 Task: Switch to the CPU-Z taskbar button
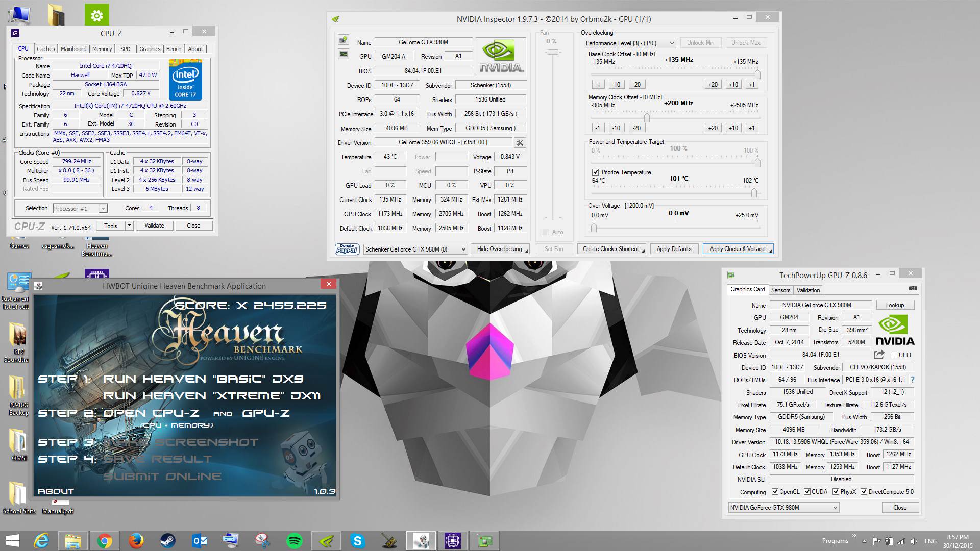point(452,541)
